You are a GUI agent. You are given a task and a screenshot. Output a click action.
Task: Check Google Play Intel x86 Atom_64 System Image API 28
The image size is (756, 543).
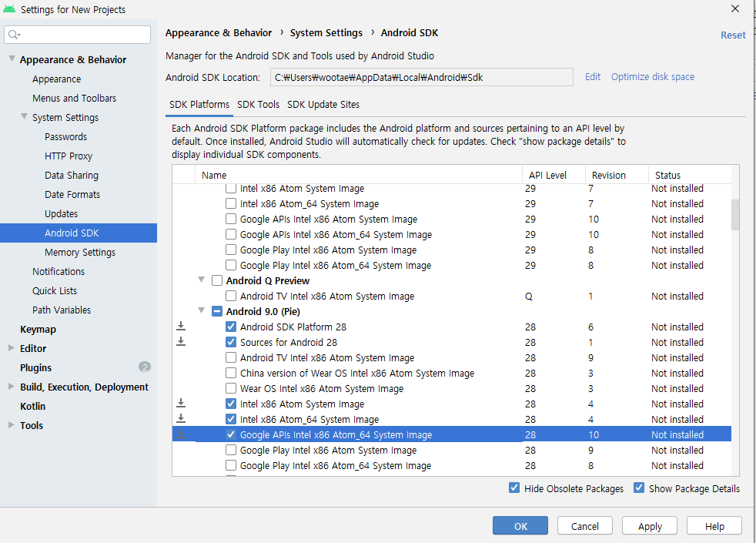(x=231, y=466)
